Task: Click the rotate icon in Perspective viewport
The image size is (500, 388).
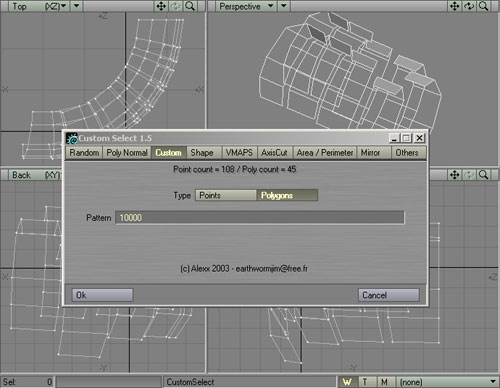Action: (x=469, y=6)
